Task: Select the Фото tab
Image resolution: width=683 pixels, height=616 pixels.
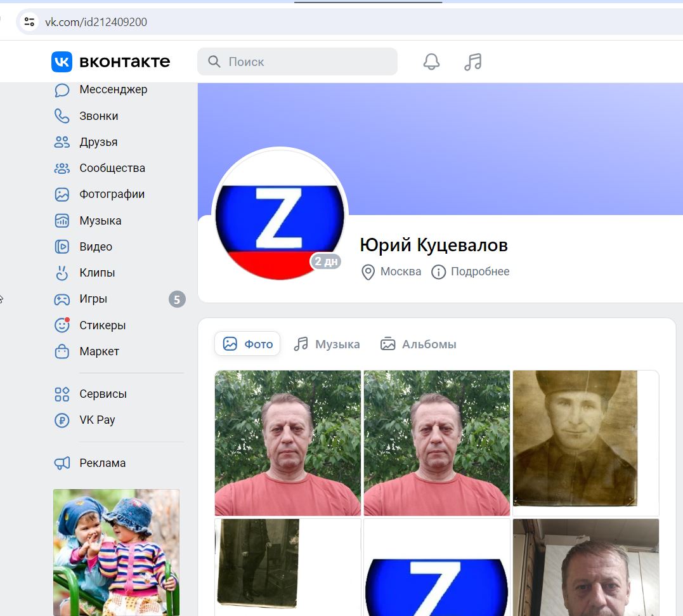Action: click(x=247, y=344)
